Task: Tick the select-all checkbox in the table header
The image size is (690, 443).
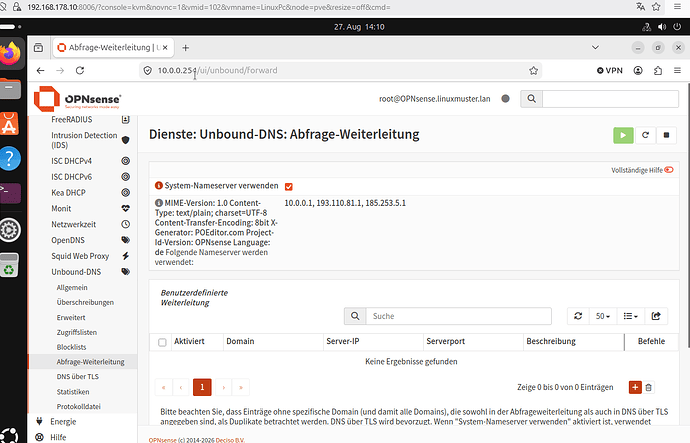Action: tap(162, 342)
